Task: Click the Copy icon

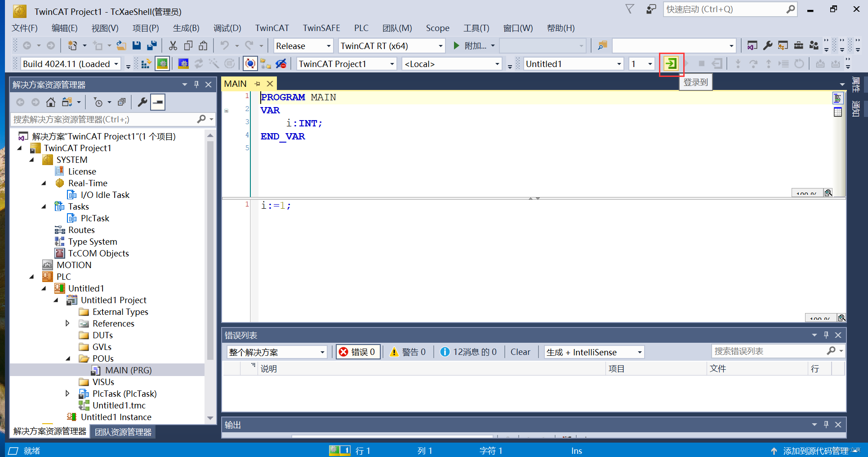Action: tap(188, 45)
